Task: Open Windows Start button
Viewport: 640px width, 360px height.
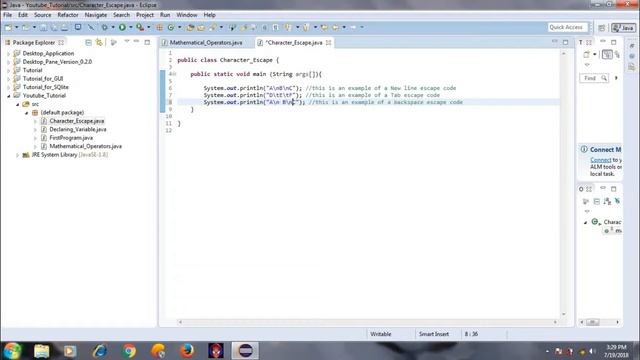Action: point(12,351)
